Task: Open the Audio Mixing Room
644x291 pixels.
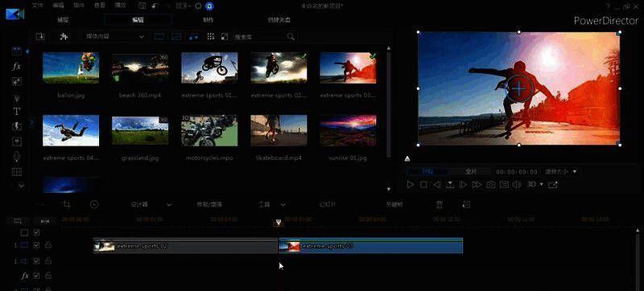Action: pyautogui.click(x=16, y=141)
